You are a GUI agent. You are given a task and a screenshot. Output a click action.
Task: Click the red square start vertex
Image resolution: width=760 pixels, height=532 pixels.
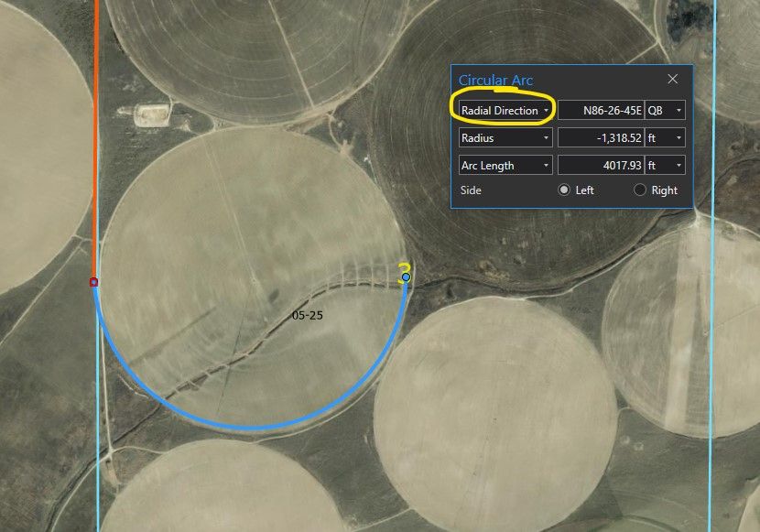tap(93, 282)
